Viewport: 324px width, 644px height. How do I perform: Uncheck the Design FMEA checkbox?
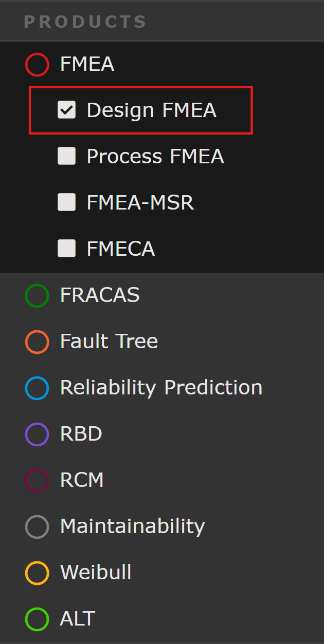click(x=66, y=110)
